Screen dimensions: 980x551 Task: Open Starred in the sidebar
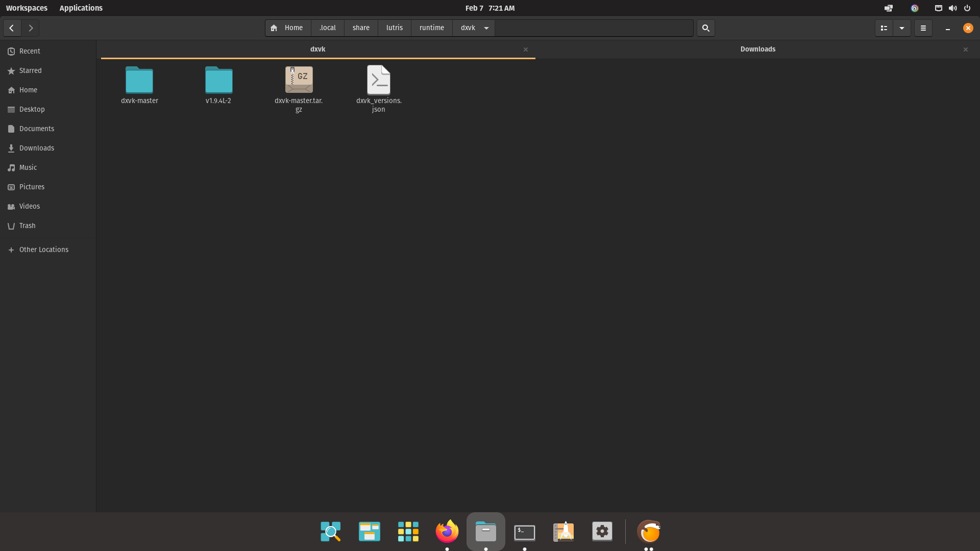[48, 70]
